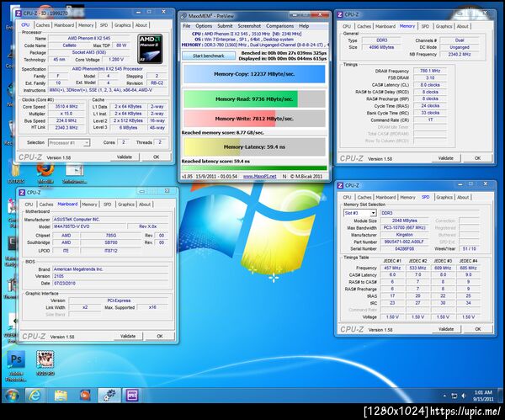This screenshot has height=420, width=505.
Task: Open Graphics tab in the CPU-Z CPU window
Action: tap(122, 25)
